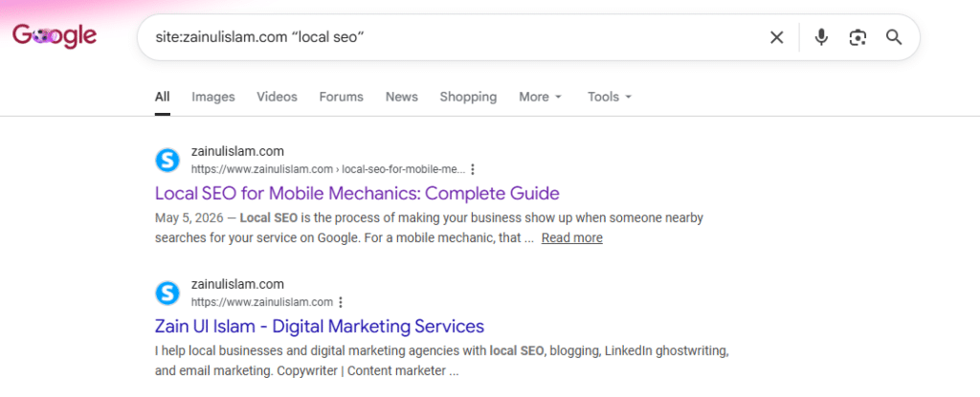This screenshot has width=980, height=397.
Task: Clear the search box with X icon
Action: (776, 37)
